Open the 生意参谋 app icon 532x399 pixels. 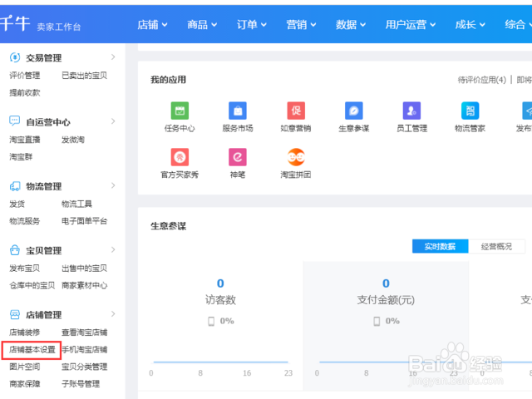point(354,111)
